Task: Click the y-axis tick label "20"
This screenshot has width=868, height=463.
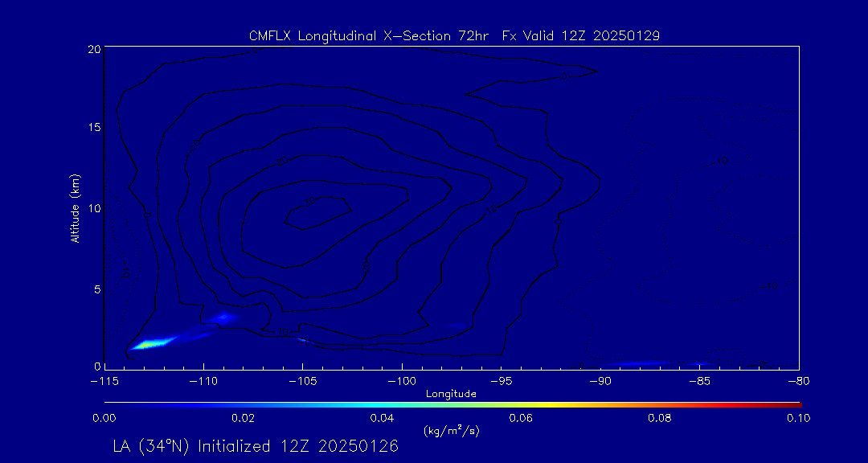Action: click(x=94, y=49)
